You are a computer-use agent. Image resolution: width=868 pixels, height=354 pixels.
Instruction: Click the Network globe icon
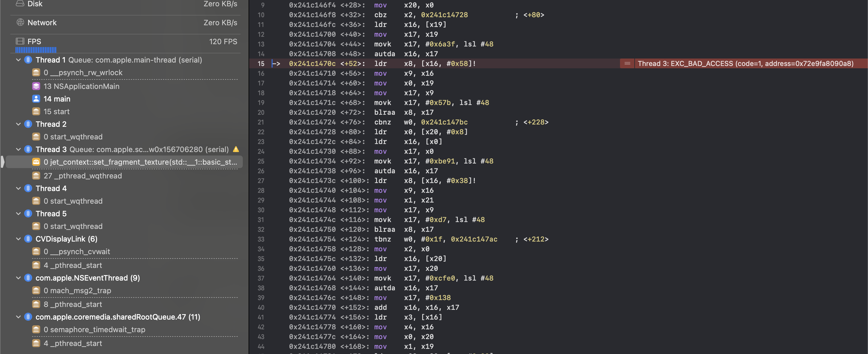point(20,22)
